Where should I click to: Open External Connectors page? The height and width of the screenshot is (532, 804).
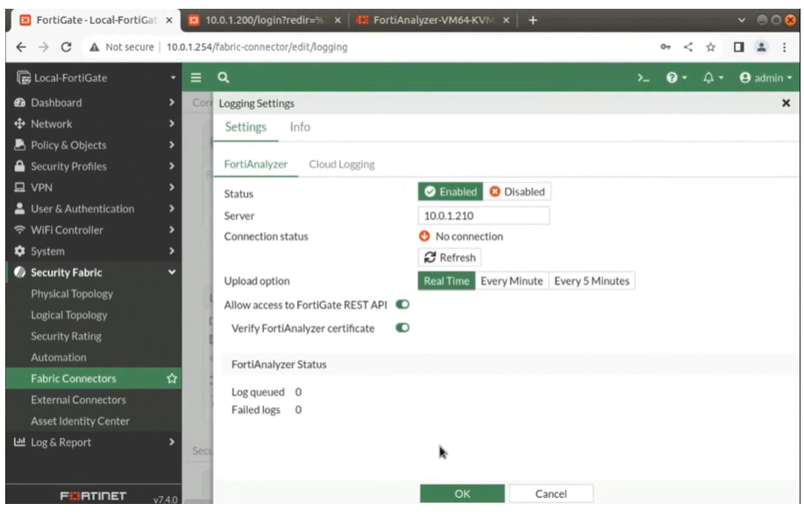point(78,400)
